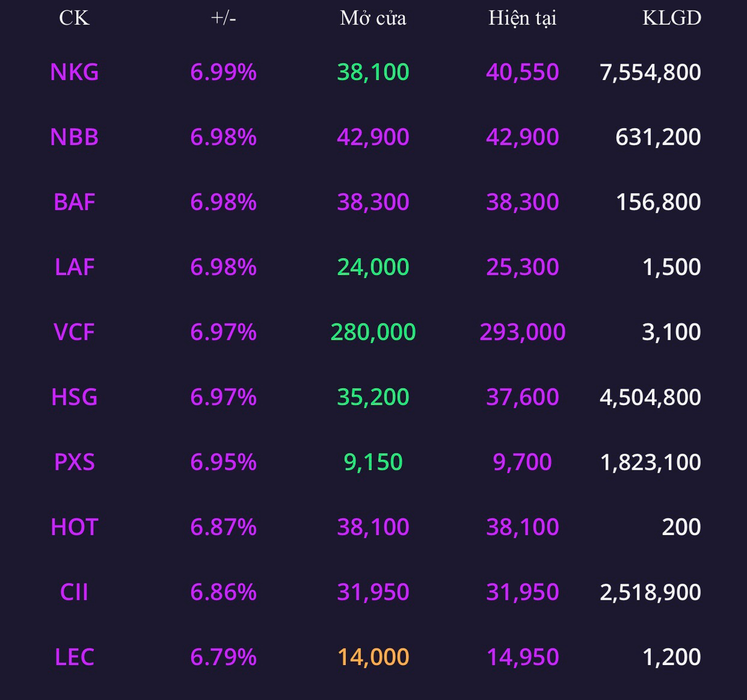The image size is (747, 700).
Task: Click PXS's opening price 9,150
Action: [x=373, y=462]
